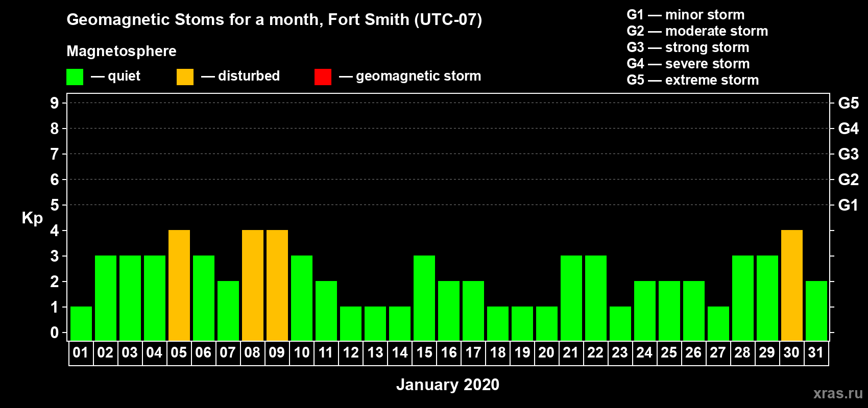The image size is (868, 408).
Task: Click the day label 04
Action: (155, 353)
